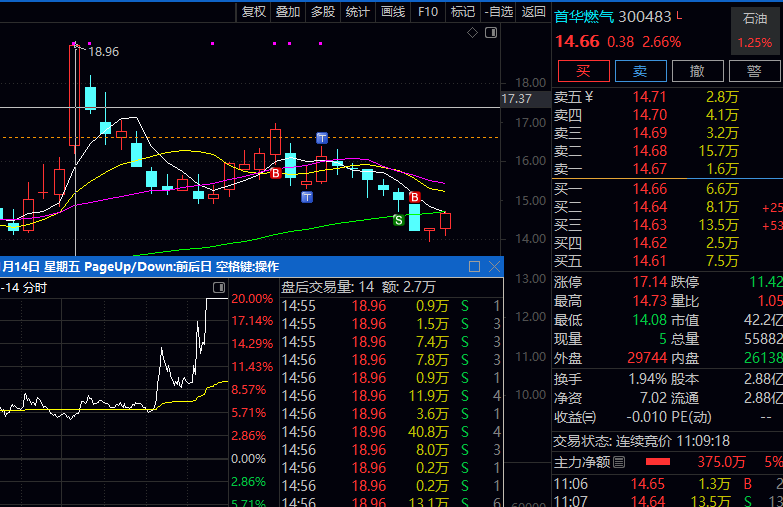Click the diamond icon above the chart
Screen dimensions: 783x507
click(472, 33)
